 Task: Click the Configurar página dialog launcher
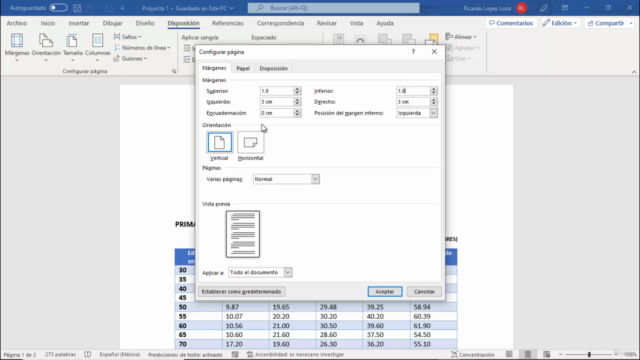click(x=174, y=71)
